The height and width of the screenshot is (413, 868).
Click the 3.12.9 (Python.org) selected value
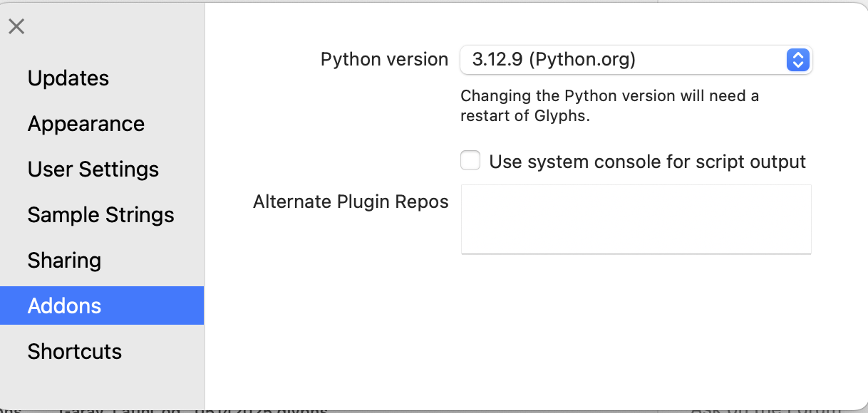coord(554,60)
